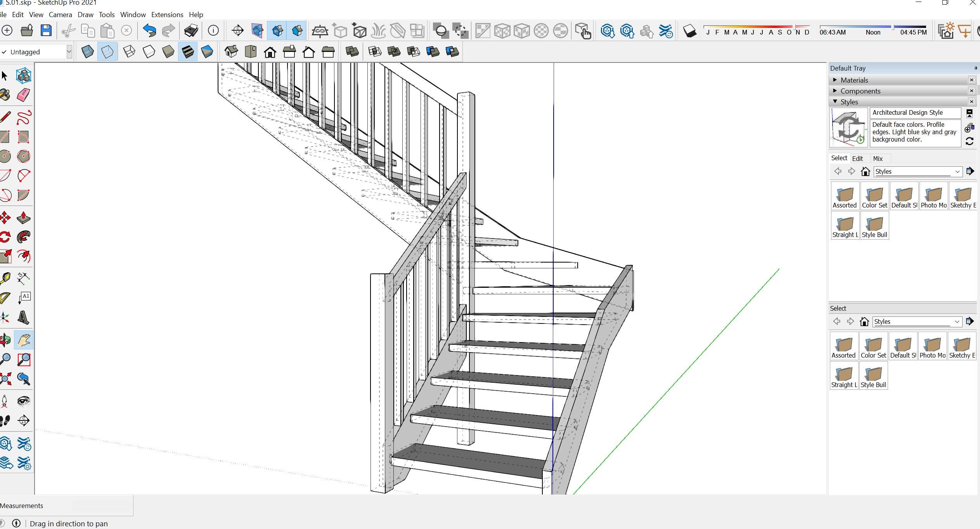Open Model Info icon

[x=213, y=30]
